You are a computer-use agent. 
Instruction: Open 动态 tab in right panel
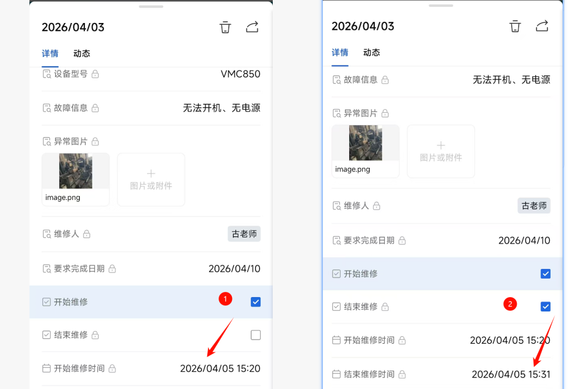tap(372, 52)
